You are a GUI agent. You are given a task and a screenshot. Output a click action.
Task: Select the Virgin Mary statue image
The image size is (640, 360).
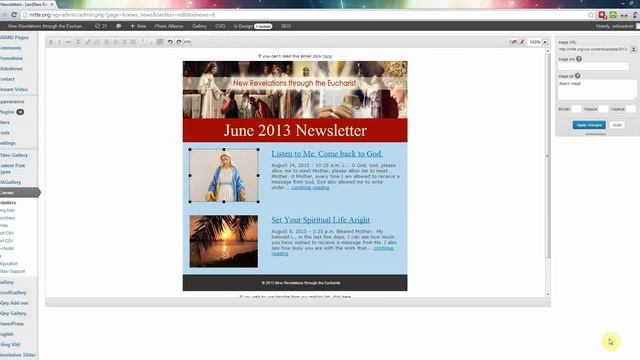tap(224, 176)
